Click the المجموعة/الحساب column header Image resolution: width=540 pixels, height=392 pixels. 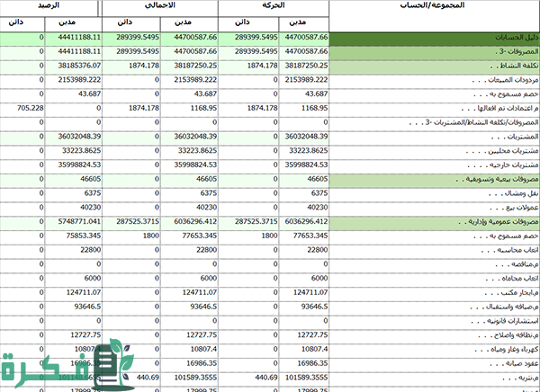(434, 5)
